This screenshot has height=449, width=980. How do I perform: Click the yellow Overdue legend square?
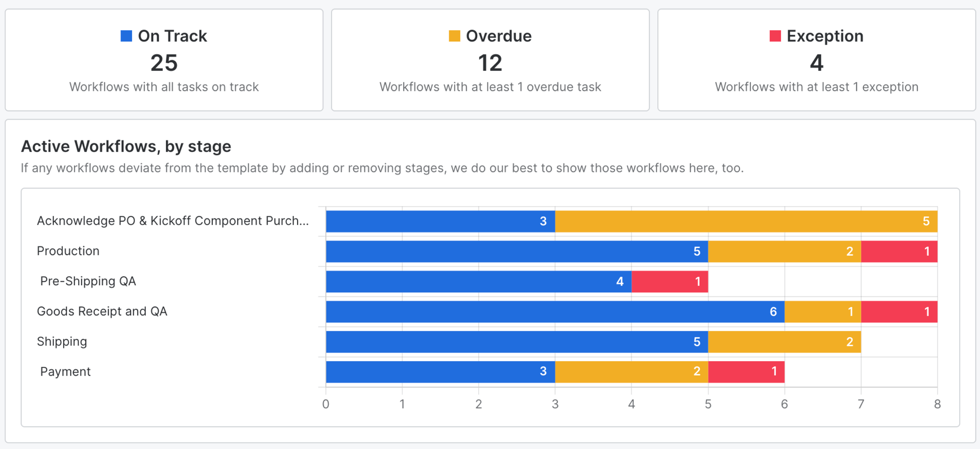[x=454, y=36]
